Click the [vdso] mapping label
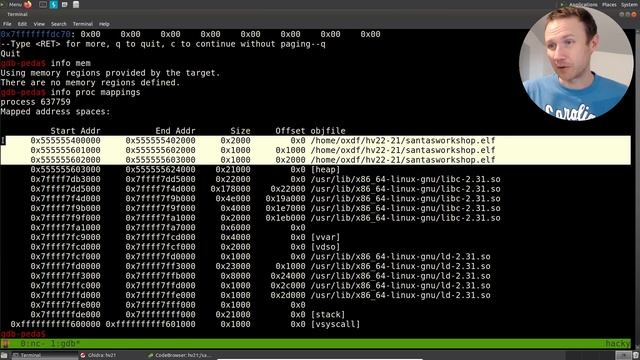The height and width of the screenshot is (360, 640). point(325,247)
